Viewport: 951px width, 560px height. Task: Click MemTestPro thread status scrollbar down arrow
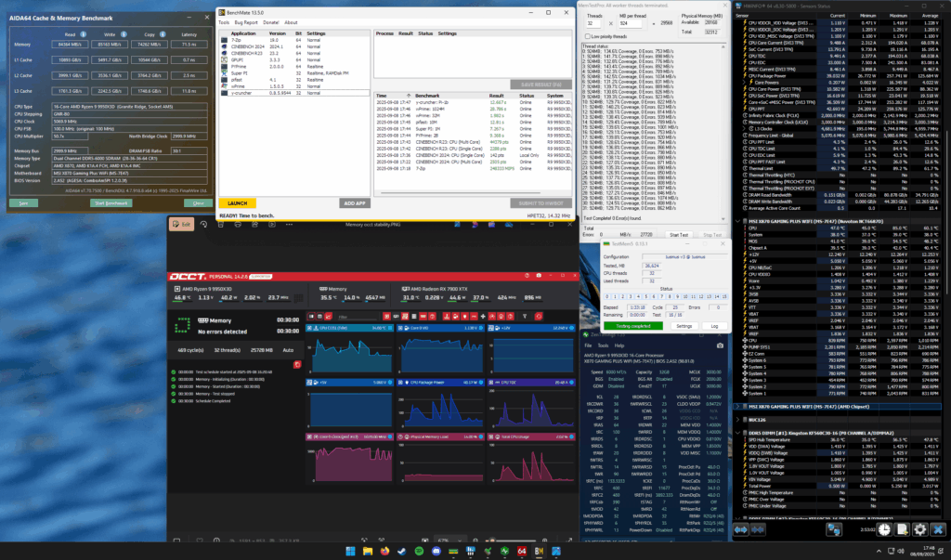tap(723, 219)
